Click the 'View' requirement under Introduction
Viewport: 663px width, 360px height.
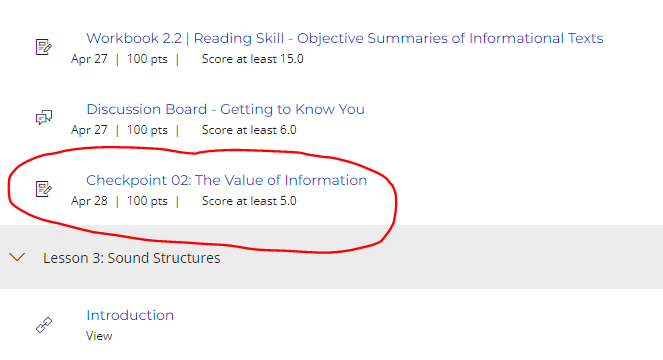(x=99, y=336)
